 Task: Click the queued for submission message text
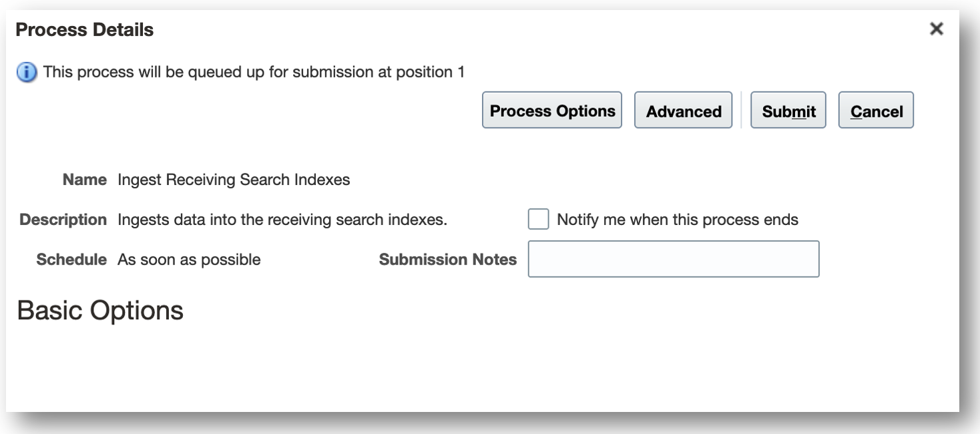(x=254, y=72)
